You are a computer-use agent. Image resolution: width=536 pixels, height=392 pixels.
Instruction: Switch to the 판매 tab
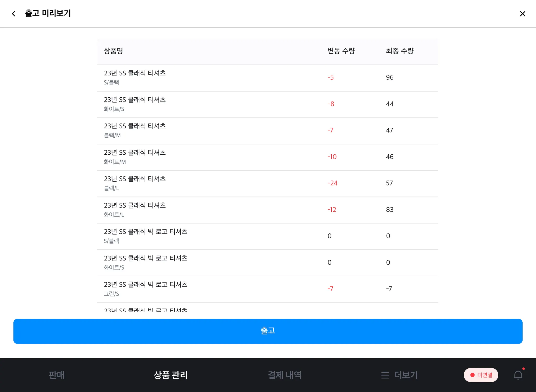click(x=57, y=375)
